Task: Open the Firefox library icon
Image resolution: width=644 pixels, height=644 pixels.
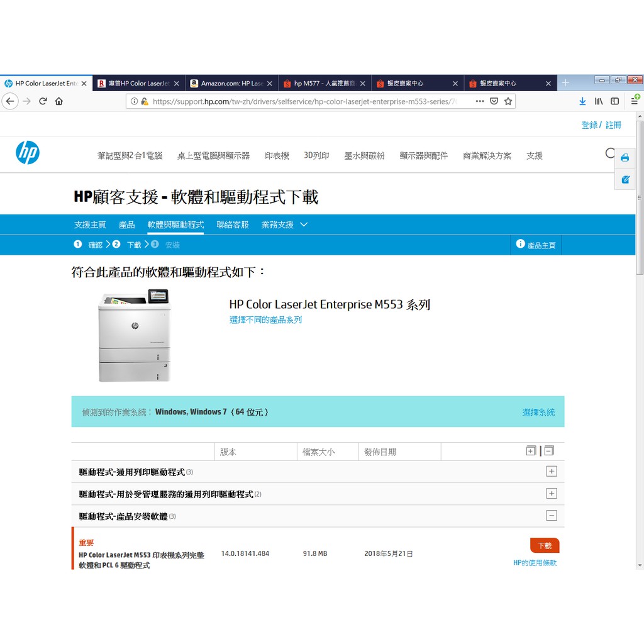Action: point(598,101)
